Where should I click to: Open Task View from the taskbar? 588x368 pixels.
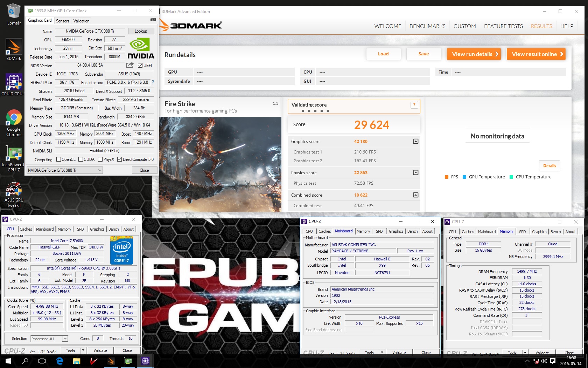click(42, 361)
